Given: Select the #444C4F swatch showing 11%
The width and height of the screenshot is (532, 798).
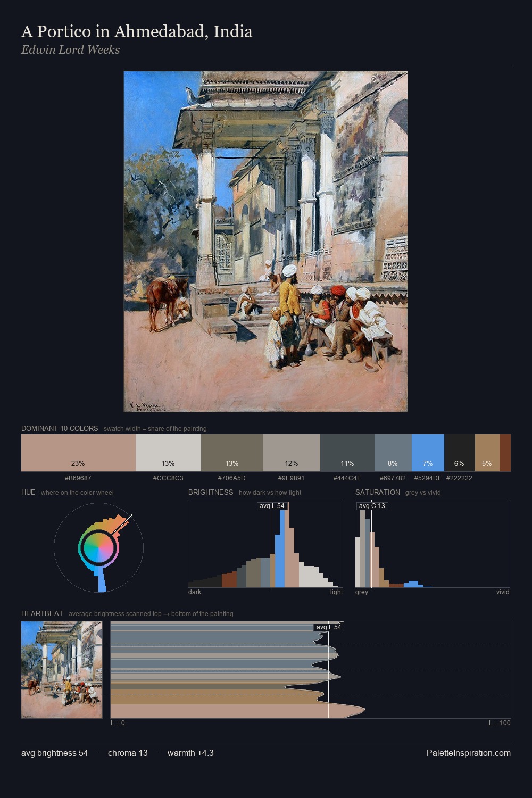Looking at the screenshot, I should (347, 453).
